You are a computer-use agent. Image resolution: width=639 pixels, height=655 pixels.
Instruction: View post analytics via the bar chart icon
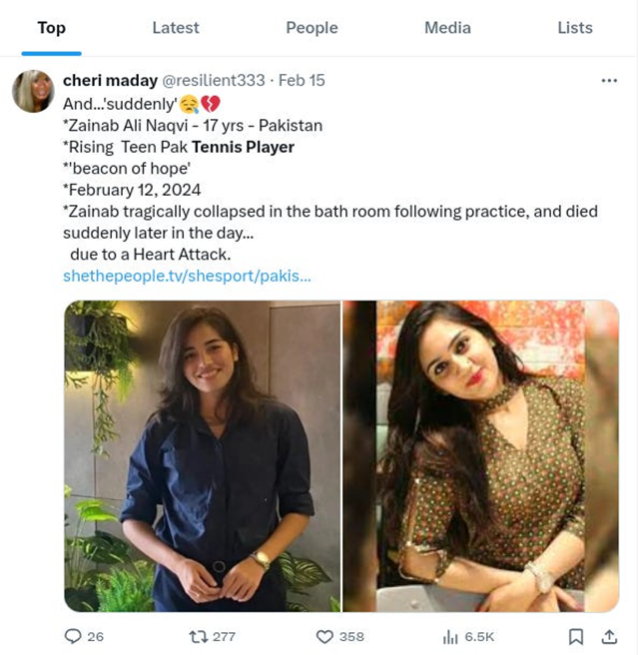tap(451, 636)
